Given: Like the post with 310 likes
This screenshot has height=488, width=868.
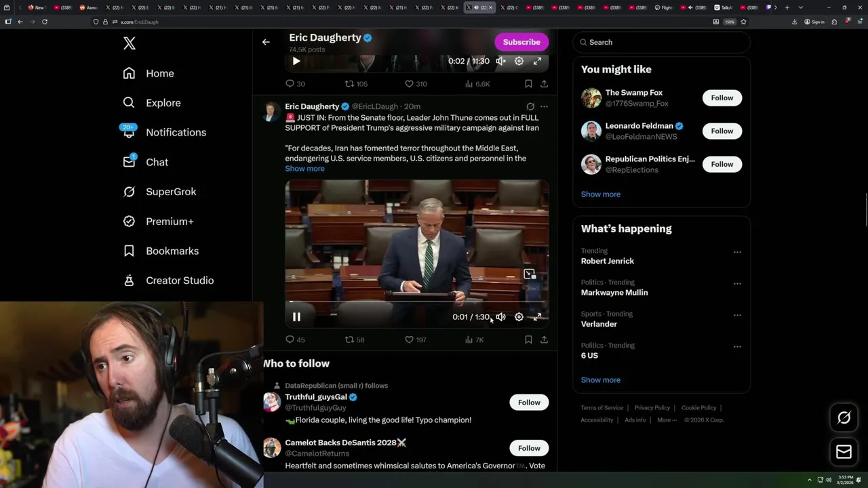Looking at the screenshot, I should tap(416, 84).
